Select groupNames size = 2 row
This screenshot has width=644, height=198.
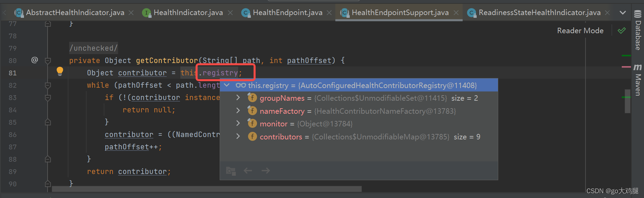[359, 98]
